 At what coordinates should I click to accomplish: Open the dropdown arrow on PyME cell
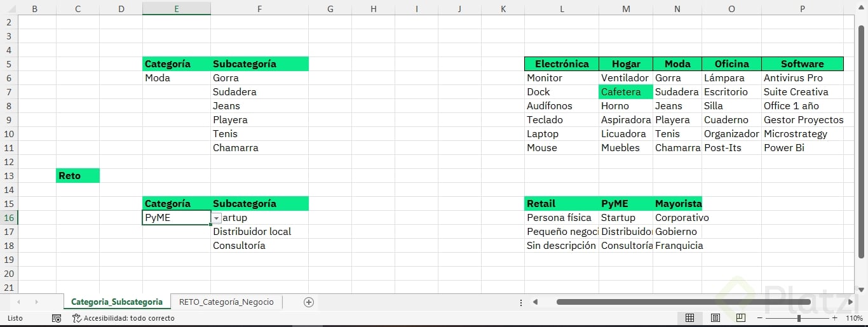point(217,218)
